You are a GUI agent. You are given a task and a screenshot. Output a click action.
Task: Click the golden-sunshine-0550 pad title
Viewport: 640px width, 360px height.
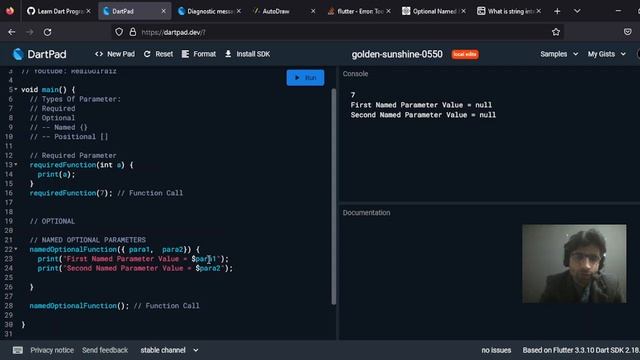[x=397, y=54]
